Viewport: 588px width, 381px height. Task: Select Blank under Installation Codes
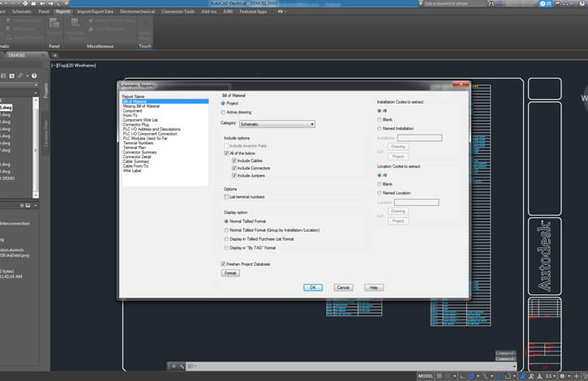click(x=379, y=120)
